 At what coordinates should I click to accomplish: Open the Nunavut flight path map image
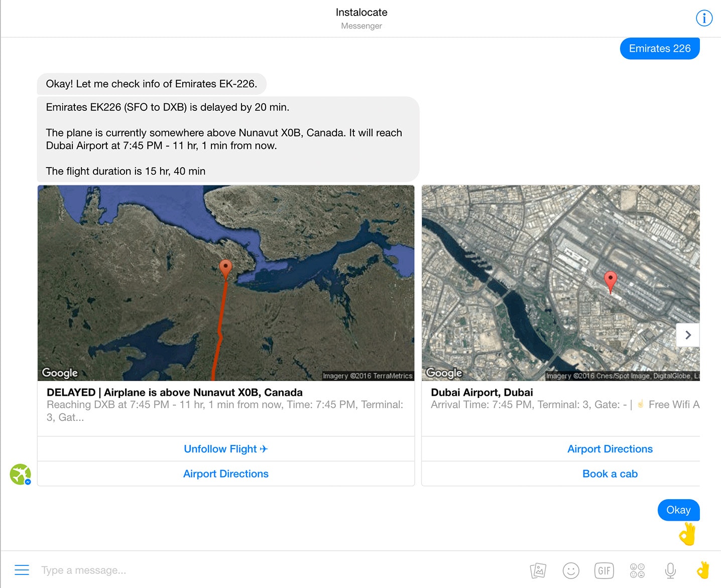tap(226, 283)
